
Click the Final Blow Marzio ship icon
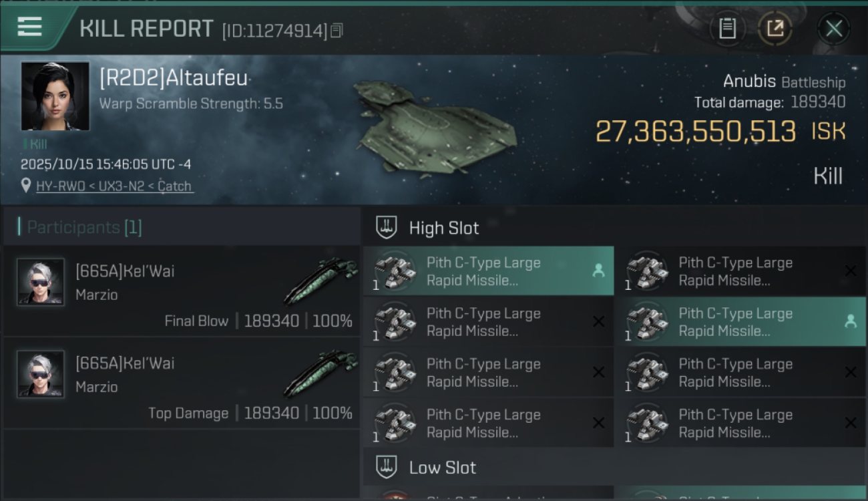tap(320, 282)
